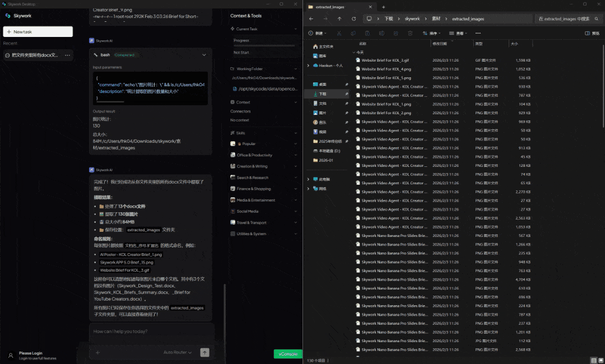Screen dimensions: 605x364
Task: Click the back arrow in File Explorer
Action: [311, 18]
